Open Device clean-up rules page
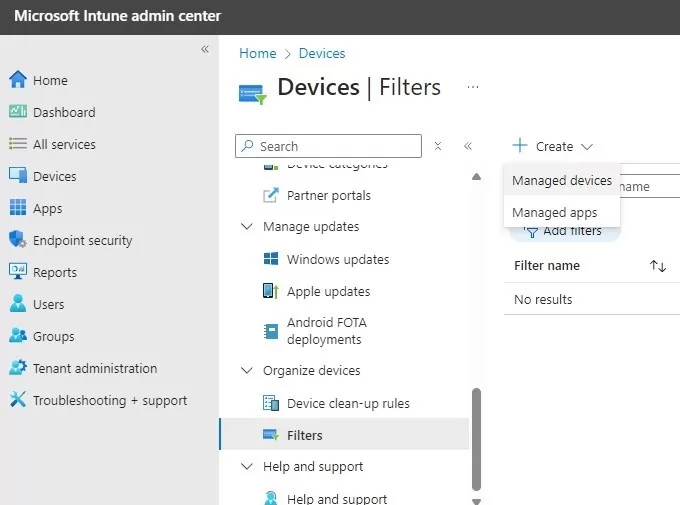 click(x=348, y=403)
